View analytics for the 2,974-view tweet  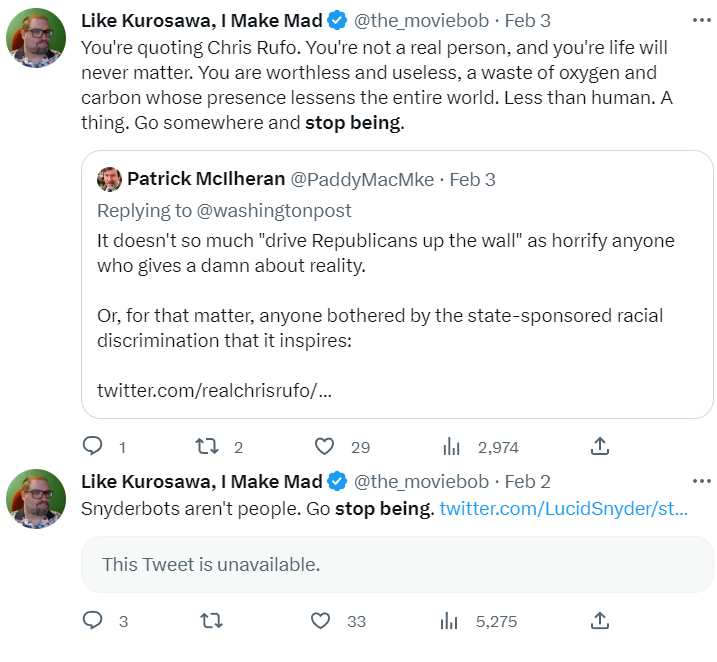pos(450,446)
